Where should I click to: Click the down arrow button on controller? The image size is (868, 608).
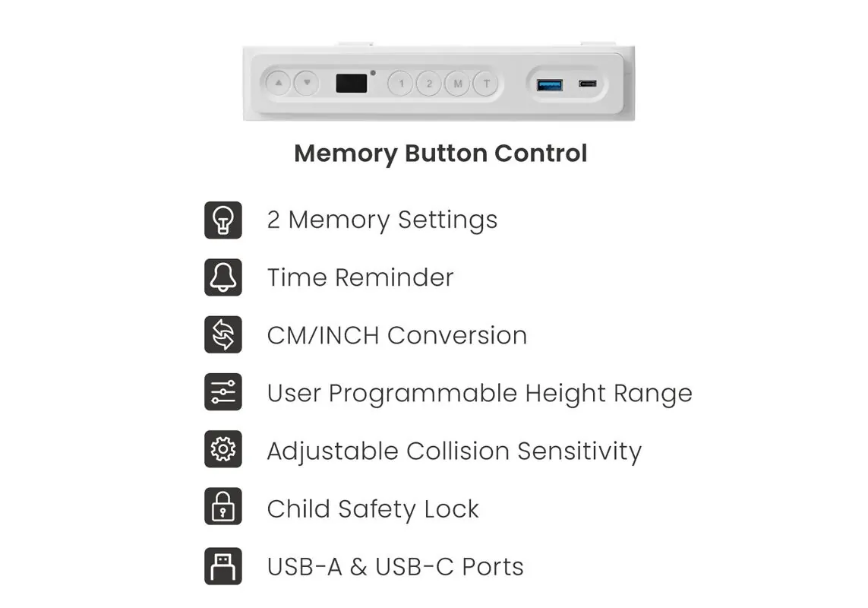pyautogui.click(x=307, y=83)
